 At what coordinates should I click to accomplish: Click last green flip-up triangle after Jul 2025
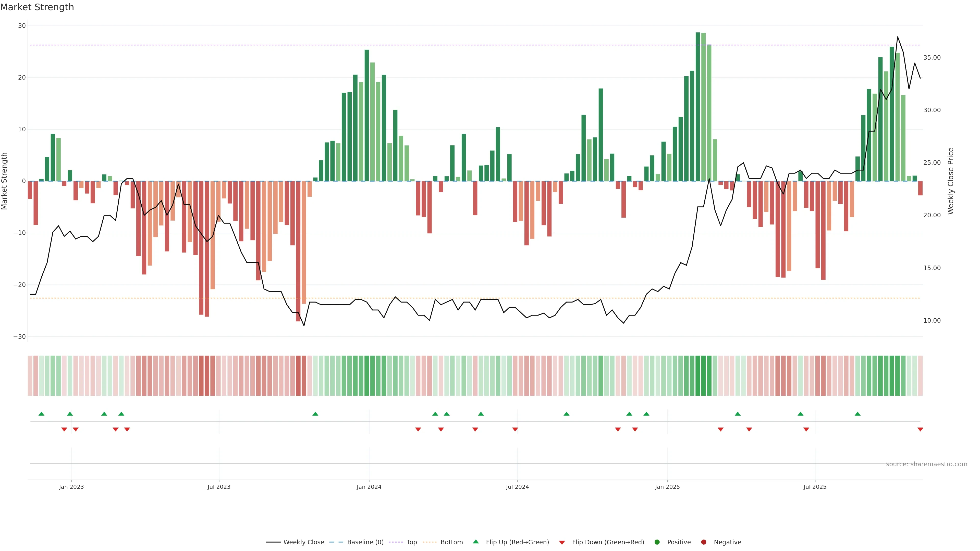pyautogui.click(x=857, y=414)
